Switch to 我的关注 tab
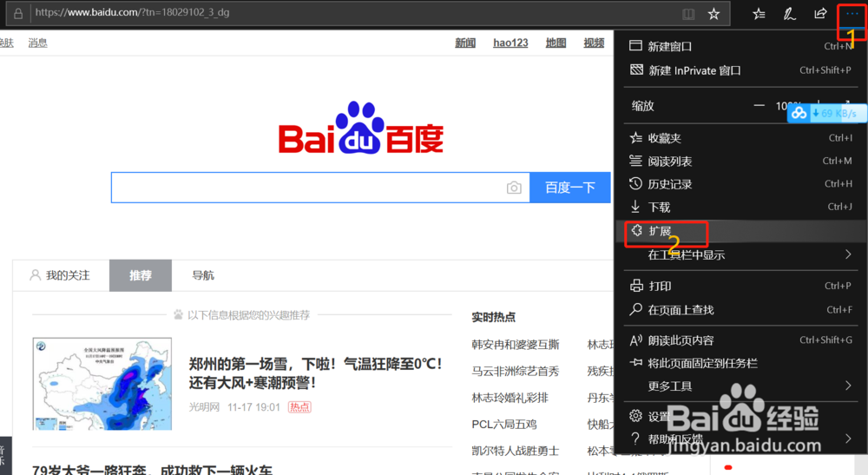Screen dimensions: 868x475 point(61,275)
